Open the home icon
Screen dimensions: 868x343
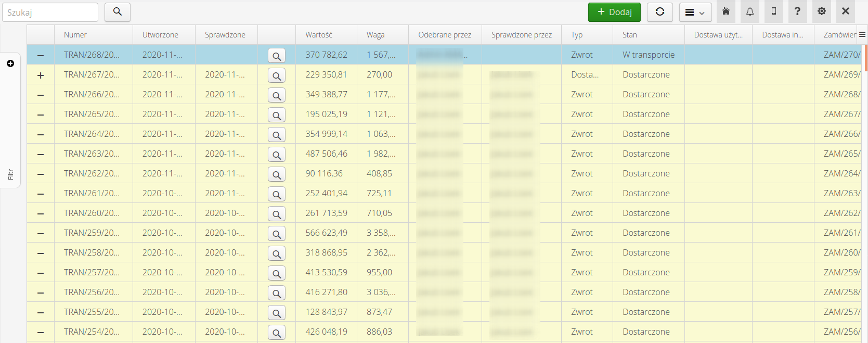726,11
